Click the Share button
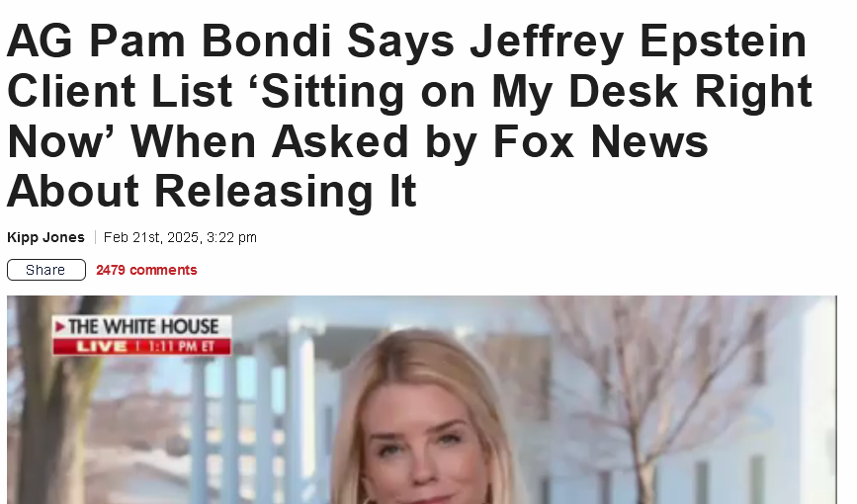Screen dimensions: 857x504 coord(45,270)
